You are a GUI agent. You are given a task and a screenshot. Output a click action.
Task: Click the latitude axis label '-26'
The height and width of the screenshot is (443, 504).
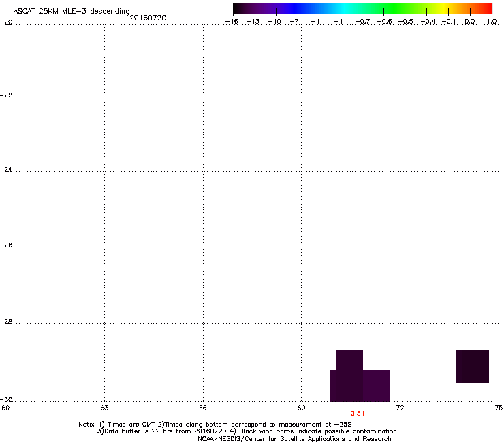pyautogui.click(x=6, y=245)
